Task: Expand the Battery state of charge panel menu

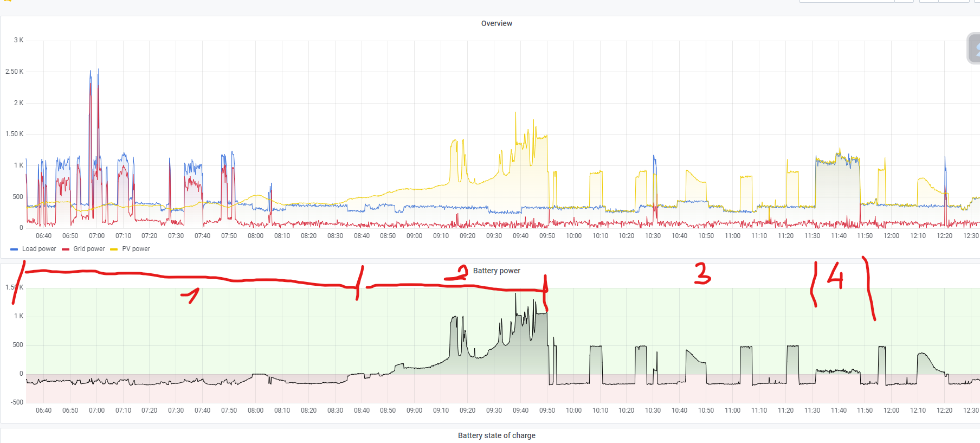Action: tap(497, 435)
